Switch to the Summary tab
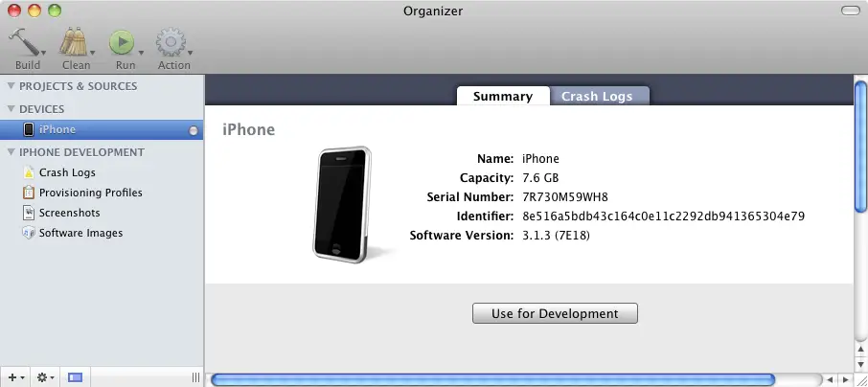This screenshot has width=868, height=387. click(503, 96)
